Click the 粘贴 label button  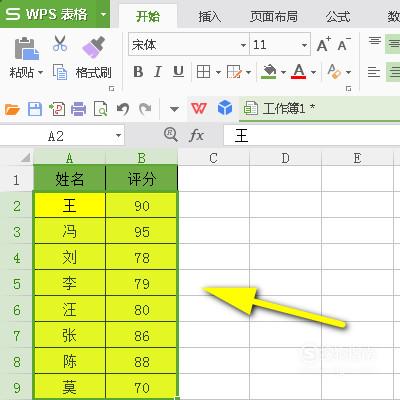21,72
